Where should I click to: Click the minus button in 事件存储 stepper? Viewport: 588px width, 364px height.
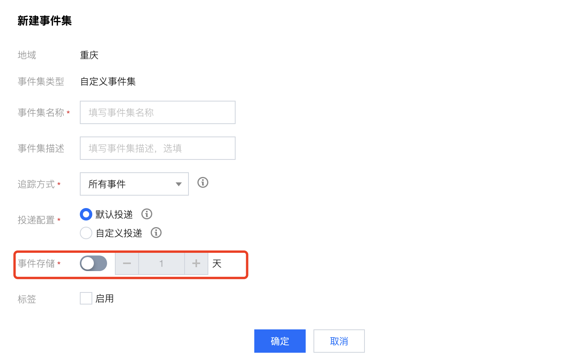coord(127,264)
